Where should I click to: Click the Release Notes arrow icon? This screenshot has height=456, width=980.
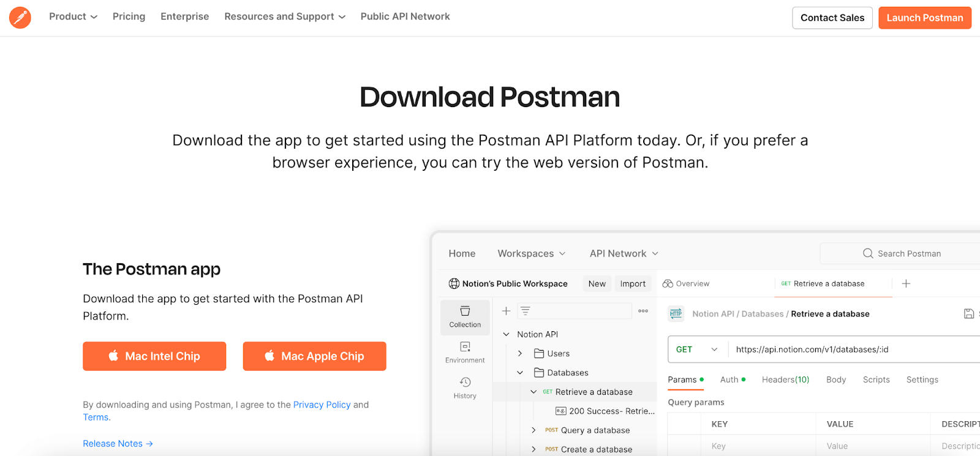click(149, 444)
